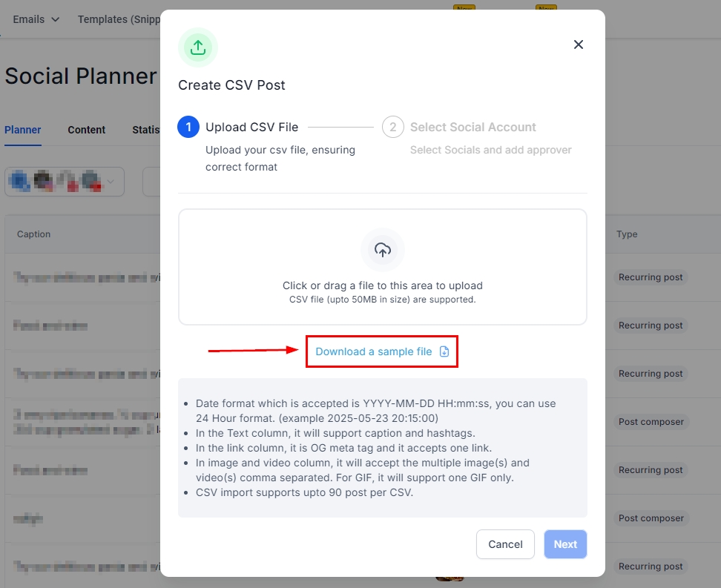Click the first Recurring post type badge

651,277
